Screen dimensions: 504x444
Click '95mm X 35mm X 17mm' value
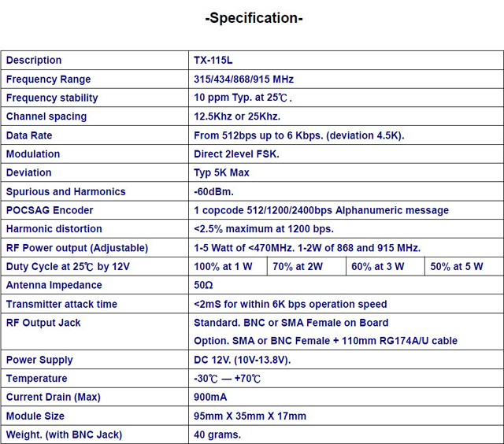[250, 416]
